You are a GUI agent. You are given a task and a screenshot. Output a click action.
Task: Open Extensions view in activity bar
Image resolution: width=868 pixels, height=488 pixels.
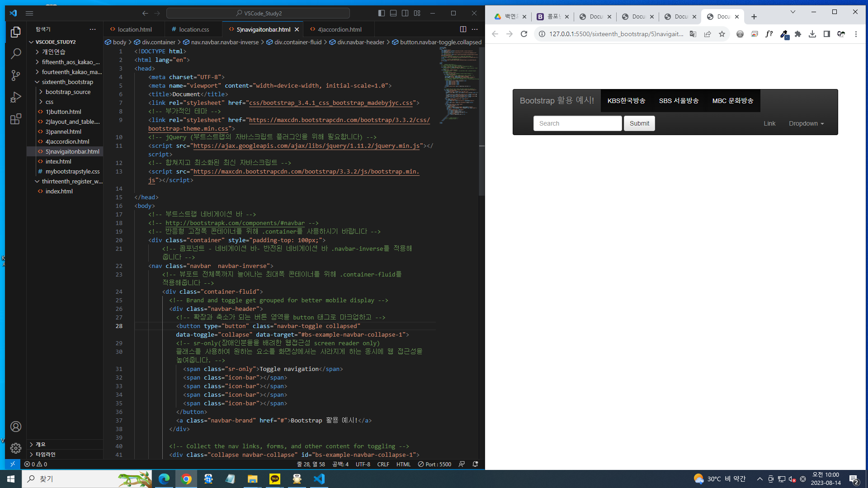(x=16, y=119)
